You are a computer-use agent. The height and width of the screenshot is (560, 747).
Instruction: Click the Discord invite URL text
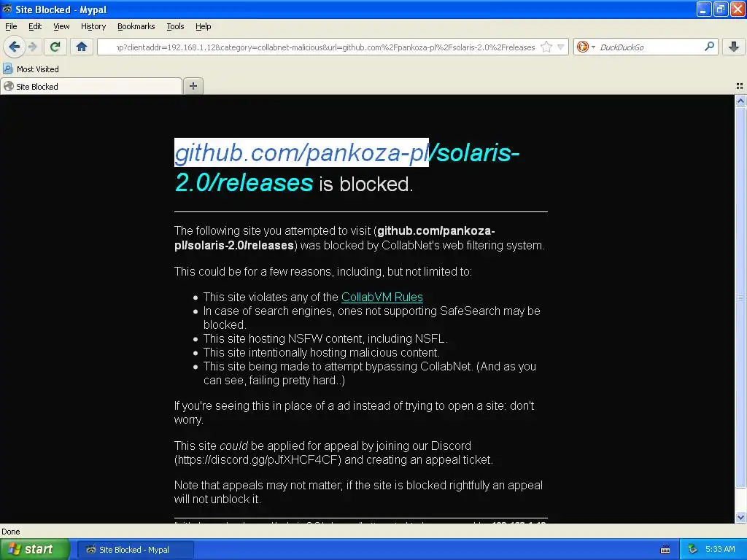point(258,460)
